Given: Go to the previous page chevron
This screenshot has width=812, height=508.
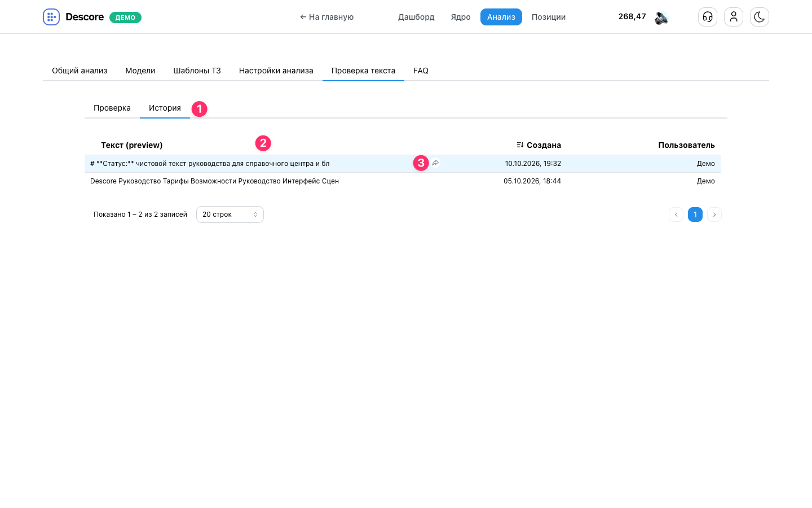Looking at the screenshot, I should pyautogui.click(x=676, y=214).
